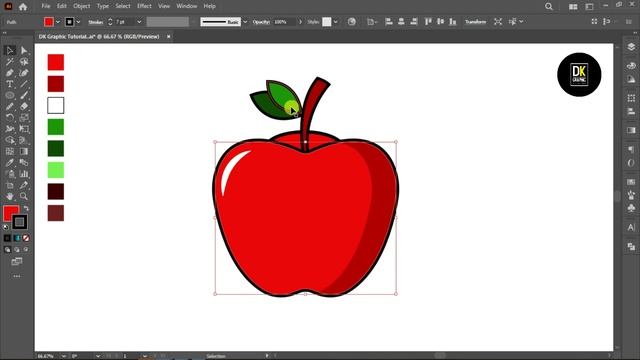640x360 pixels.
Task: Select the Paintbrush tool
Action: [x=24, y=95]
